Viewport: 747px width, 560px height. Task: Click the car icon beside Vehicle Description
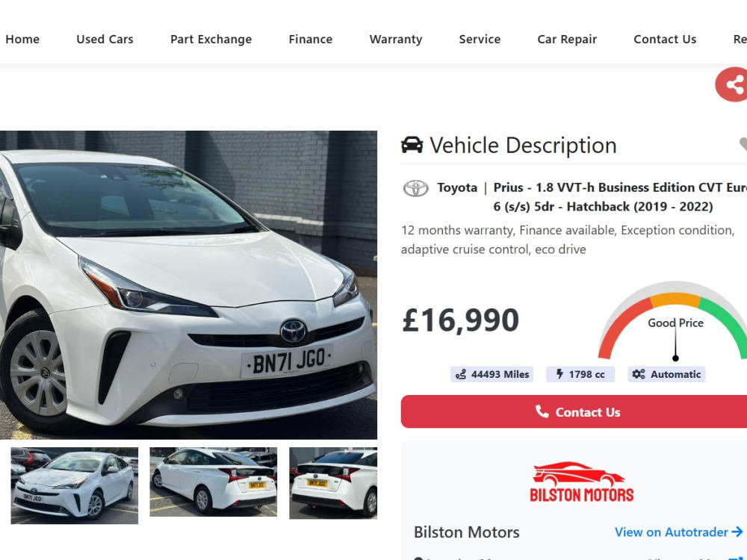(x=412, y=145)
